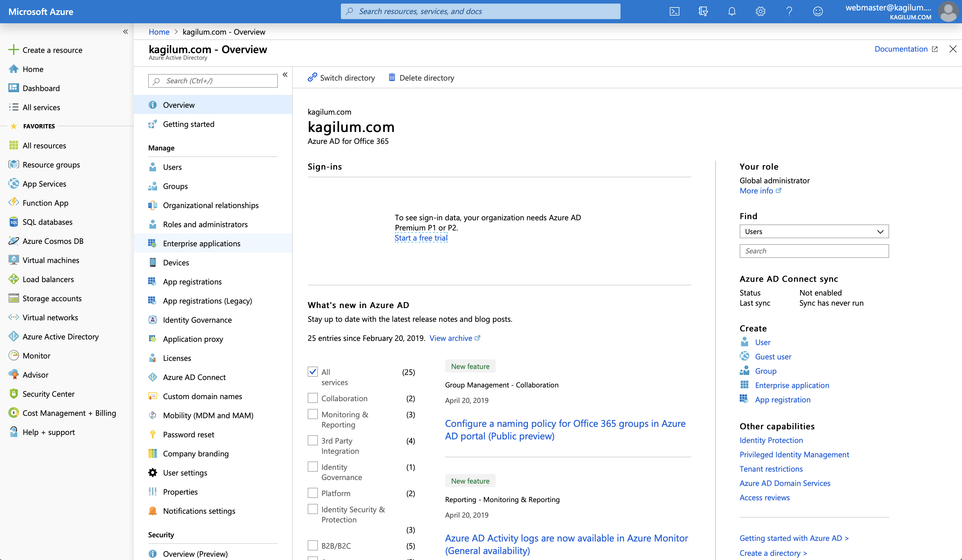The height and width of the screenshot is (560, 962).
Task: Check the B2B/B2C filter checkbox
Action: click(x=313, y=545)
